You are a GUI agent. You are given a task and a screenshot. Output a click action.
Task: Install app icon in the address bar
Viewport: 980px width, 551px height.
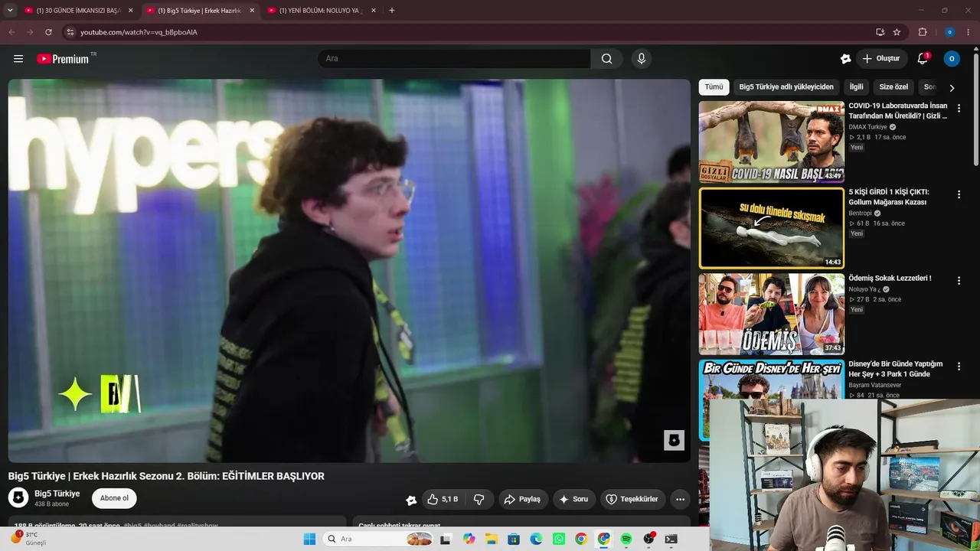880,32
